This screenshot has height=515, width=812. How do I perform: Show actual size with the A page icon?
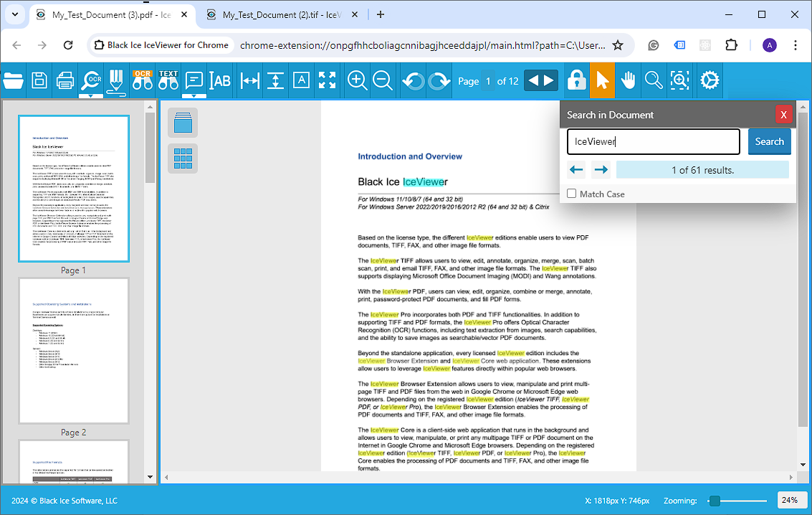[x=302, y=80]
